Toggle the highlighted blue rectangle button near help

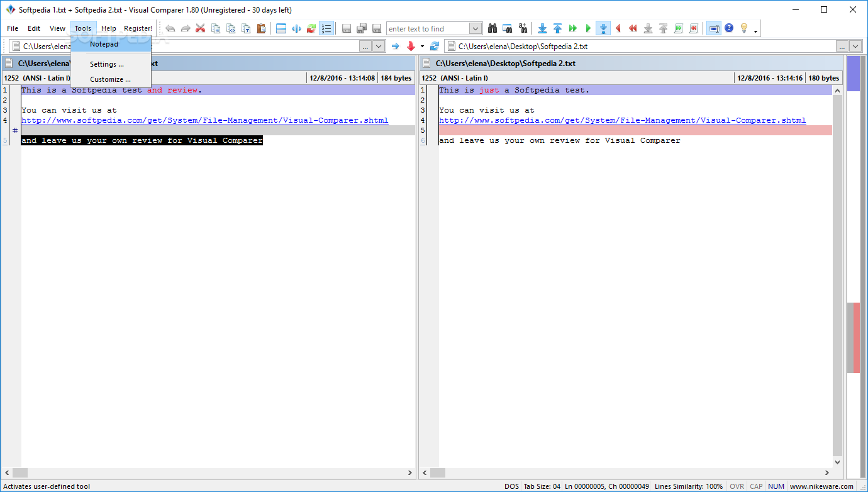coord(714,28)
